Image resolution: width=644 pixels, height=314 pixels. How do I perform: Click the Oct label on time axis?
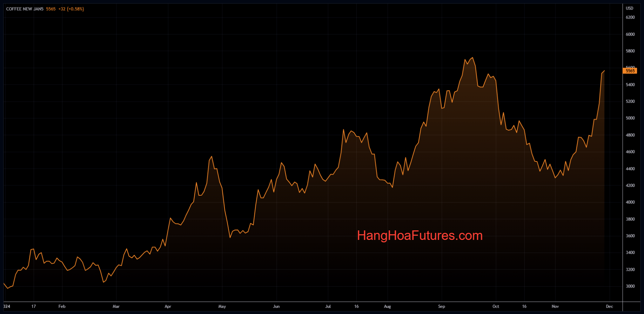[x=496, y=307]
